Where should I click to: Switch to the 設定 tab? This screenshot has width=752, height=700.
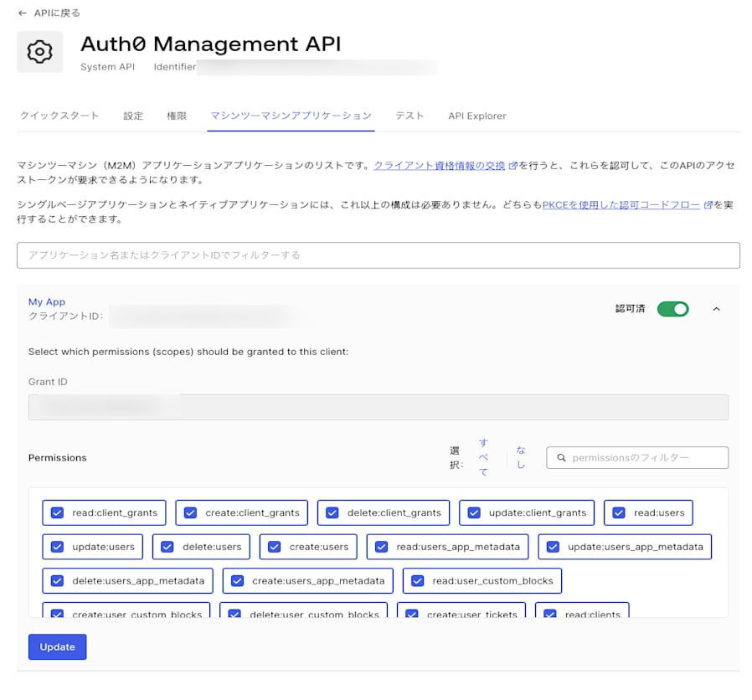tap(133, 116)
